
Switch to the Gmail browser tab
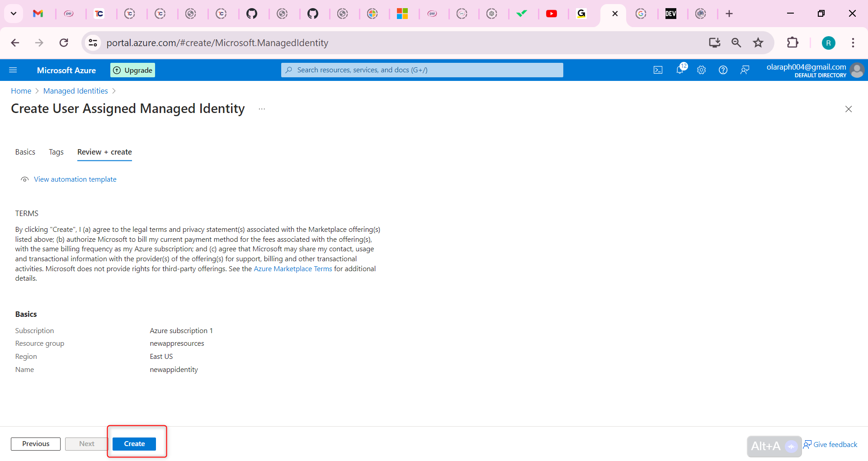38,14
